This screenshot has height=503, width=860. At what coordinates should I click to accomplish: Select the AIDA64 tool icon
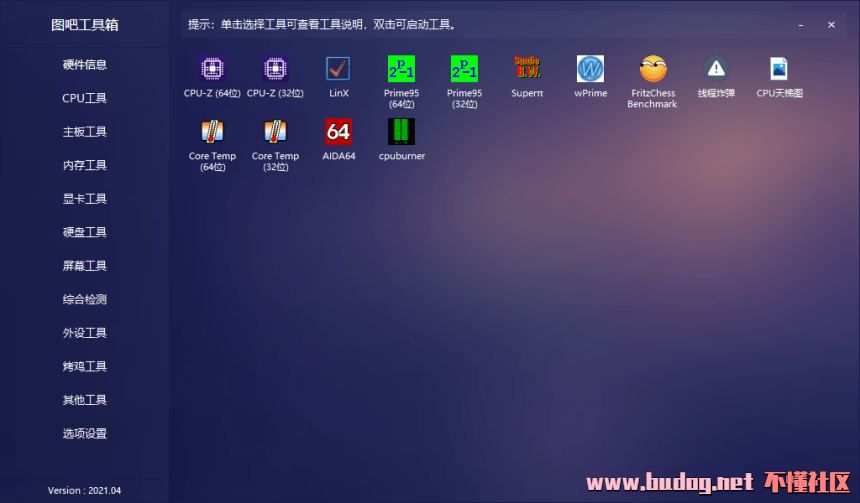[338, 132]
